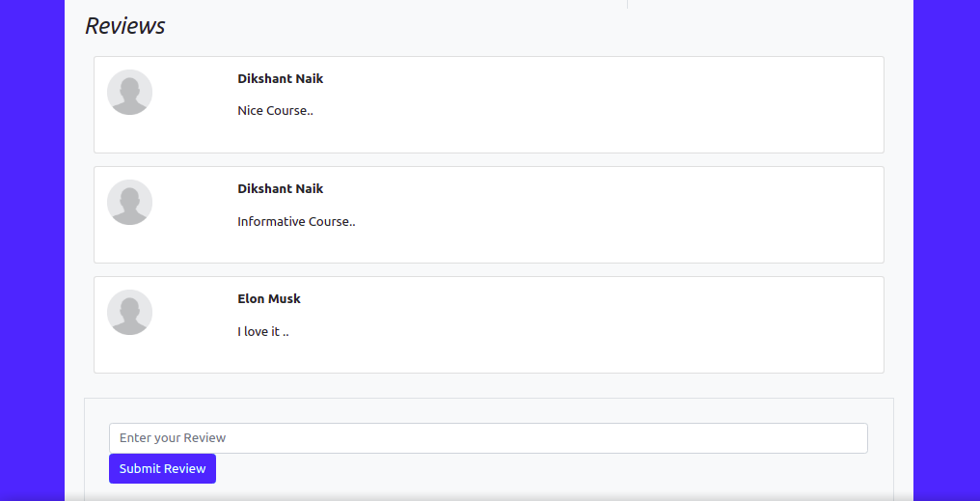Click the avatar beside the "Nice Course.." review

coord(129,93)
